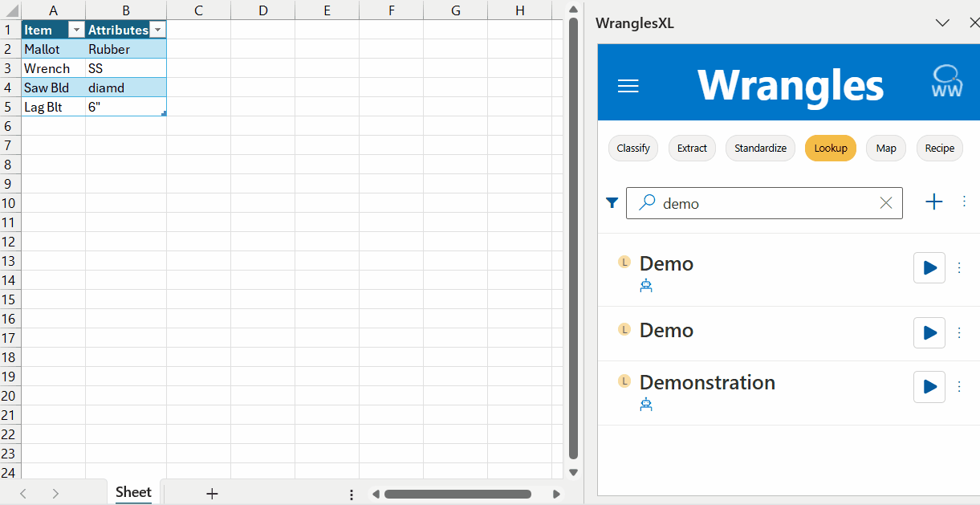
Task: Open the filter icon beside the search box
Action: tap(612, 203)
